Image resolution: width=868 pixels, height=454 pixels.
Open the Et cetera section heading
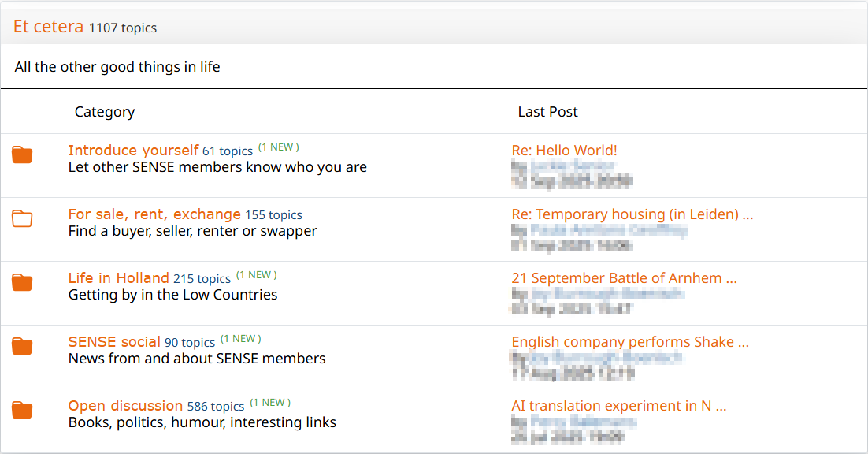point(48,27)
